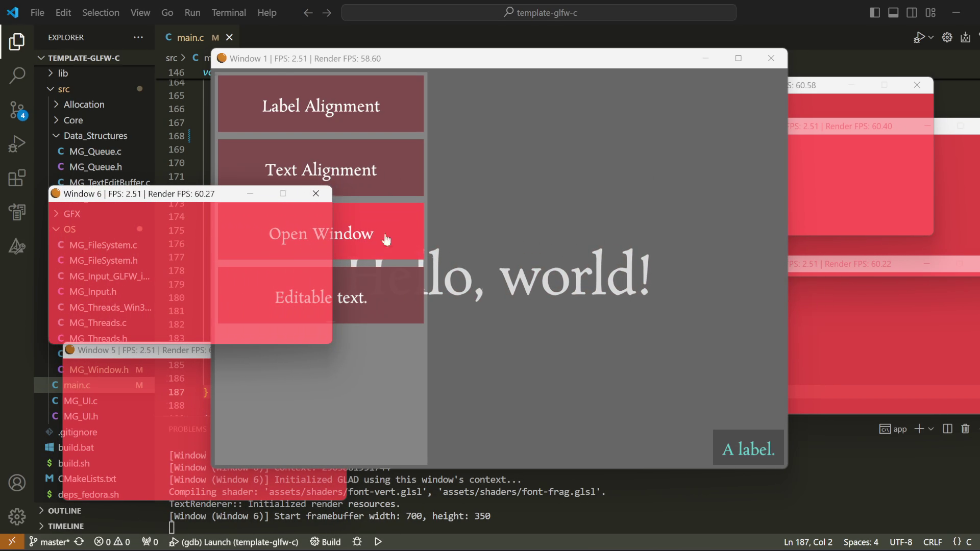Open run/debug dropdown arrow in editor toolbar

(931, 37)
